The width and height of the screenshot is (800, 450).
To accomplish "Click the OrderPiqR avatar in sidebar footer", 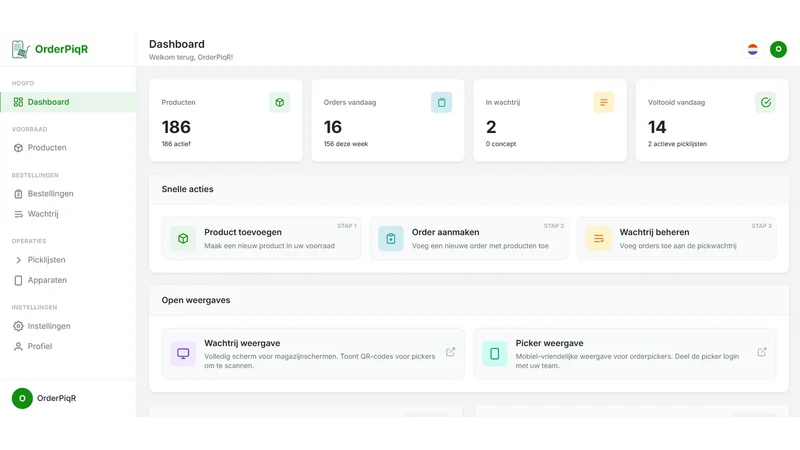I will 22,398.
